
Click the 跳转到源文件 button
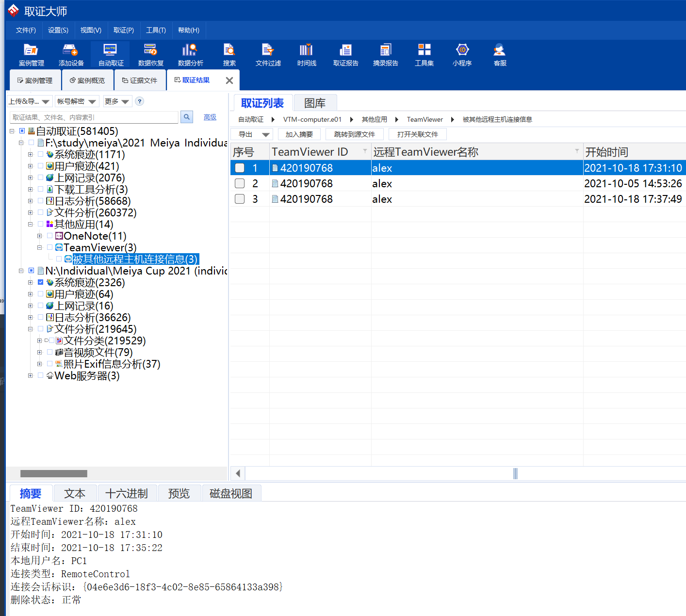pyautogui.click(x=354, y=134)
